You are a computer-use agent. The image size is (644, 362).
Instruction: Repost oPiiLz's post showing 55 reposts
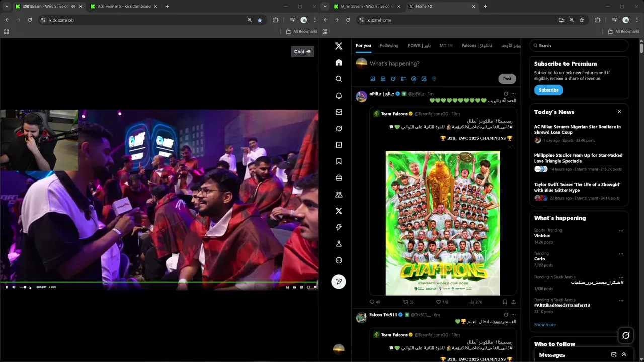click(408, 302)
